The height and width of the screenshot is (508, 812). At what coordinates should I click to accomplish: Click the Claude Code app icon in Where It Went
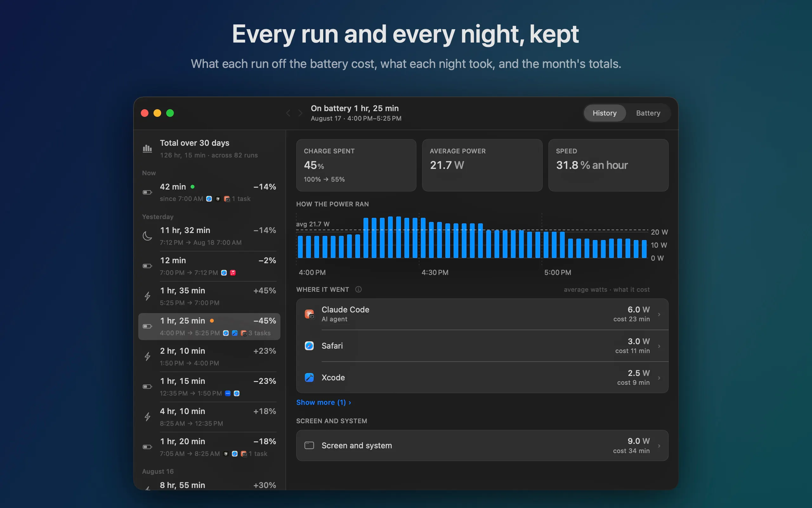click(309, 314)
